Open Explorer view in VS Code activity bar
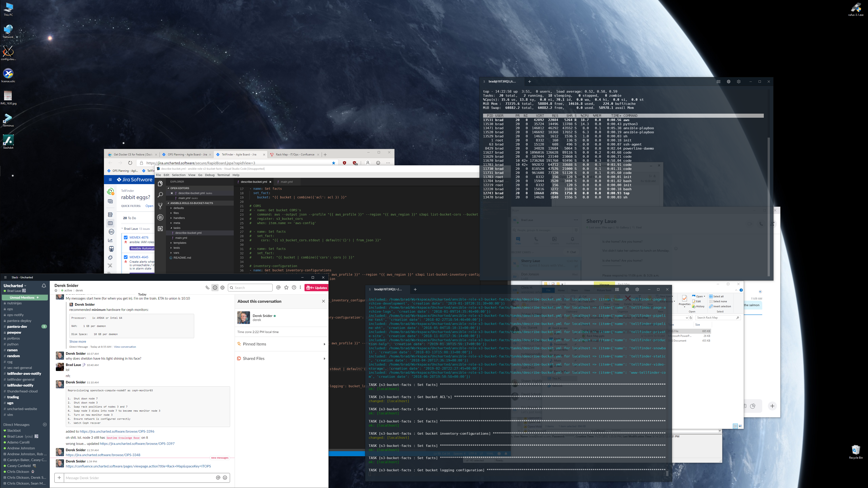This screenshot has width=868, height=488. coord(160,183)
